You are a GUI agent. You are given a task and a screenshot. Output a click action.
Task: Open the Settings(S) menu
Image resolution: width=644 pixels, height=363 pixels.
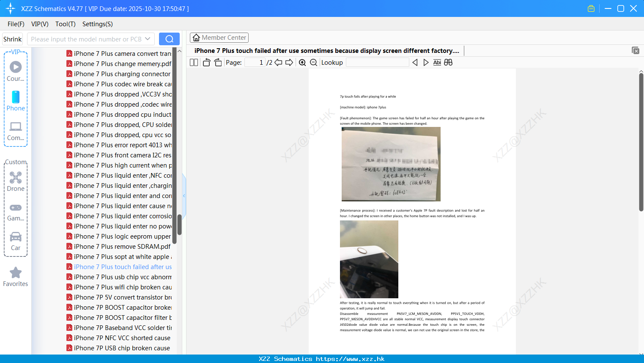98,24
